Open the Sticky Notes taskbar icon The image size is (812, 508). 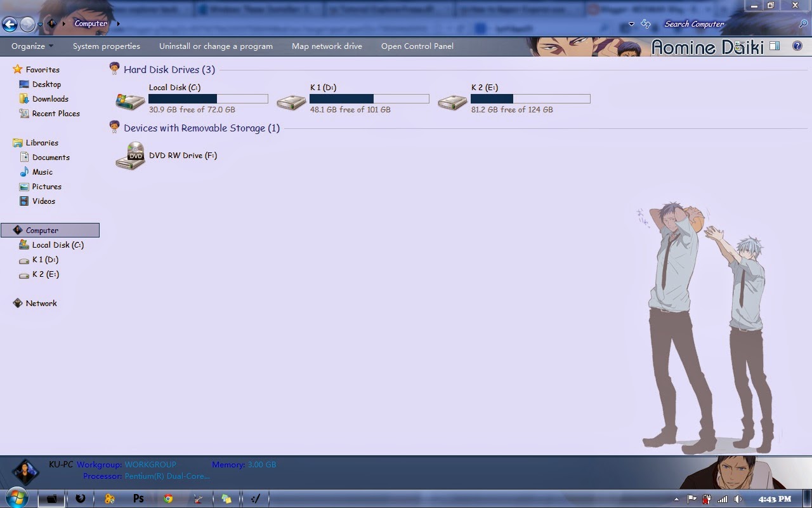[226, 498]
